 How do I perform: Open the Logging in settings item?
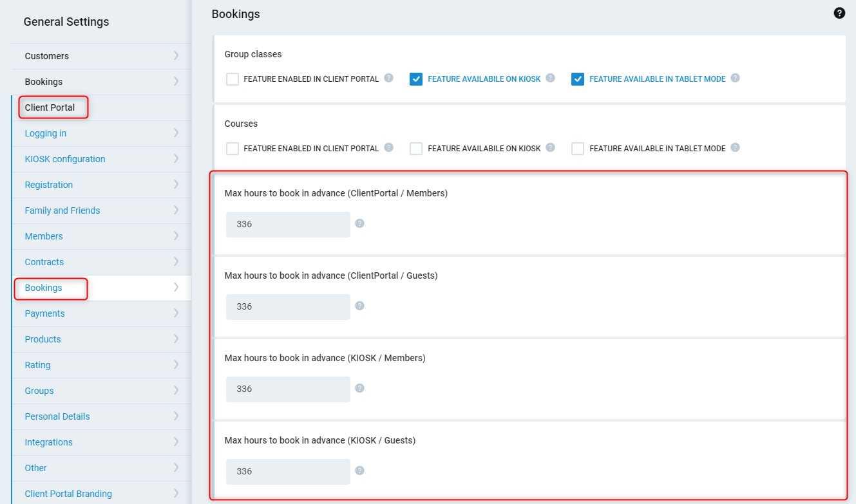point(46,133)
